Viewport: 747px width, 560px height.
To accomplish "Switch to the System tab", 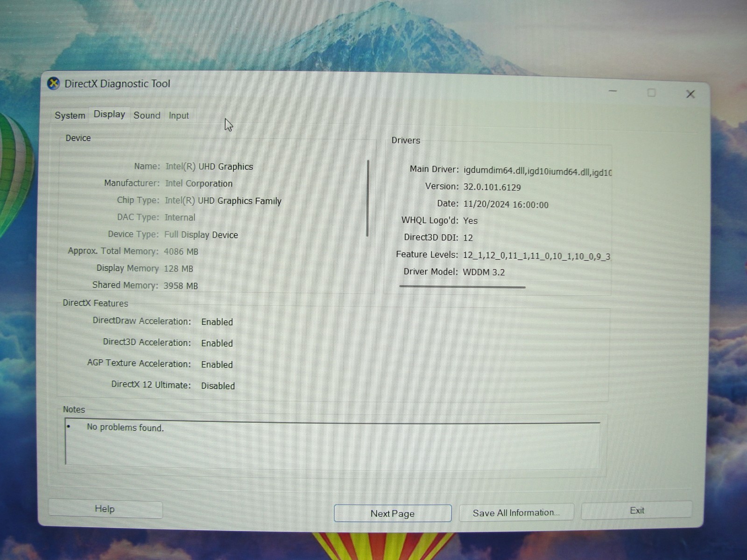I will pos(70,115).
